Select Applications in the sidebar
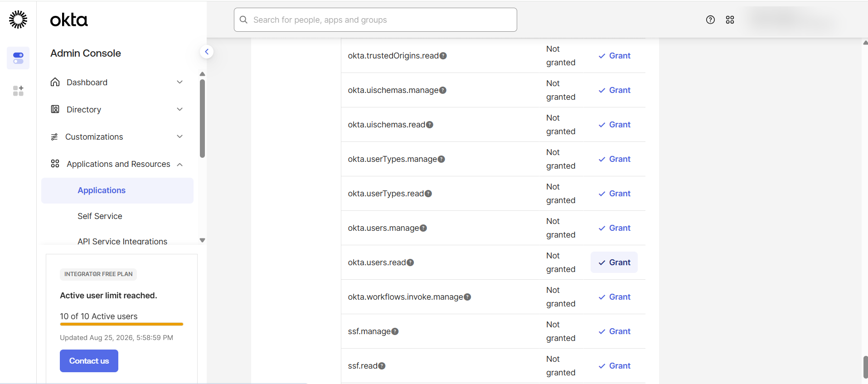 click(x=117, y=190)
